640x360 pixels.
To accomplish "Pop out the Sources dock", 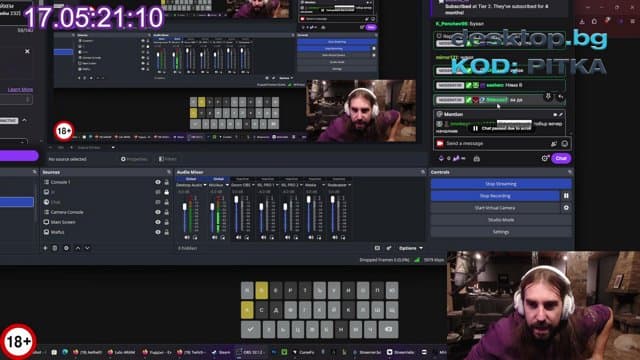I will (x=169, y=172).
